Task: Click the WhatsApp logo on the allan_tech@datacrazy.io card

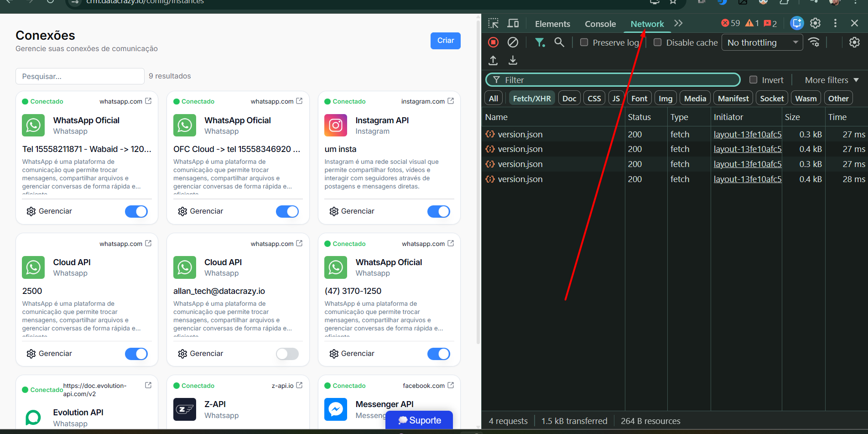Action: (x=185, y=267)
